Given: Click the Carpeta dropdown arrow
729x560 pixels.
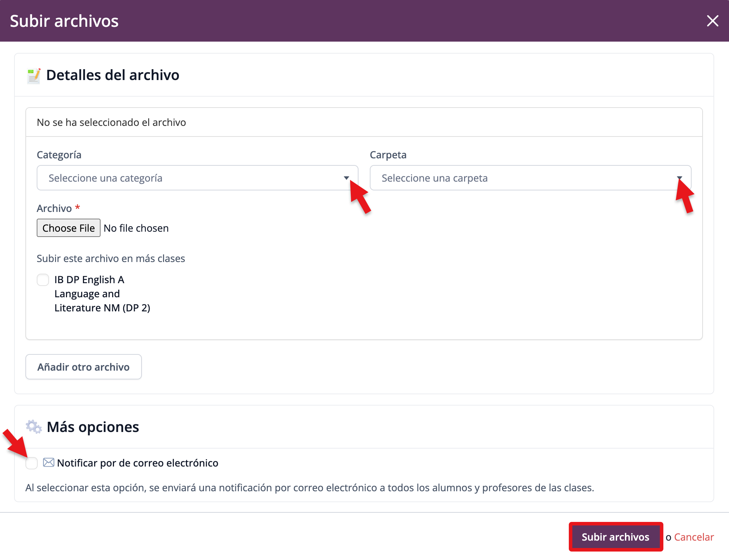Looking at the screenshot, I should [x=679, y=177].
